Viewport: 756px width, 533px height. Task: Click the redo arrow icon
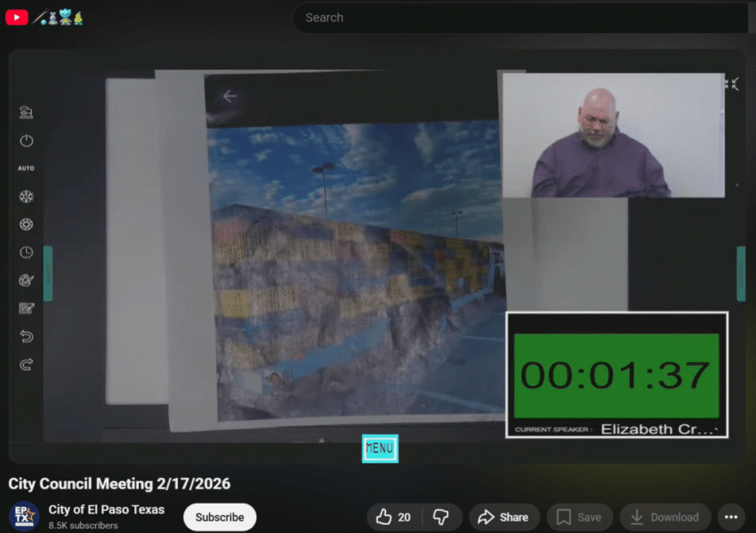[x=26, y=364]
